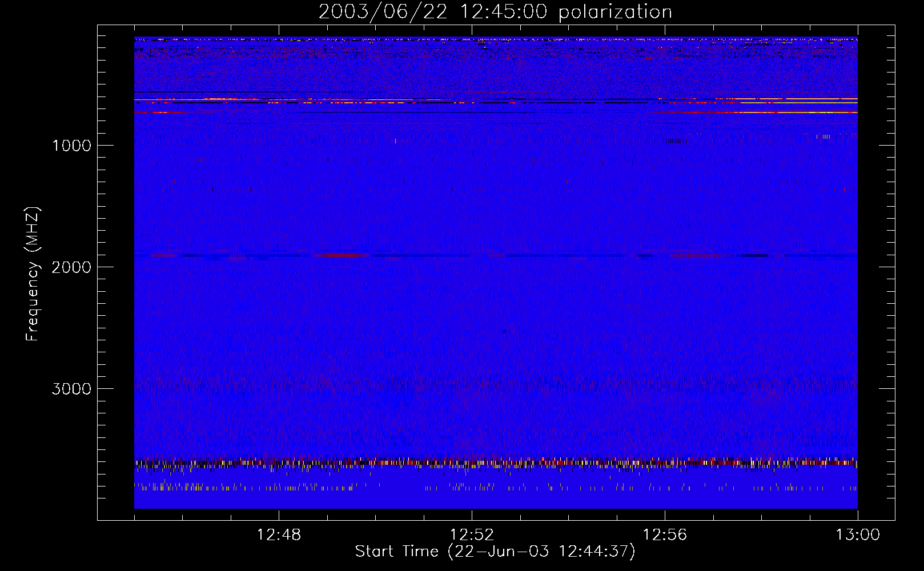Image resolution: width=924 pixels, height=571 pixels.
Task: Click the 1000 frequency tick label
Action: pyautogui.click(x=71, y=146)
